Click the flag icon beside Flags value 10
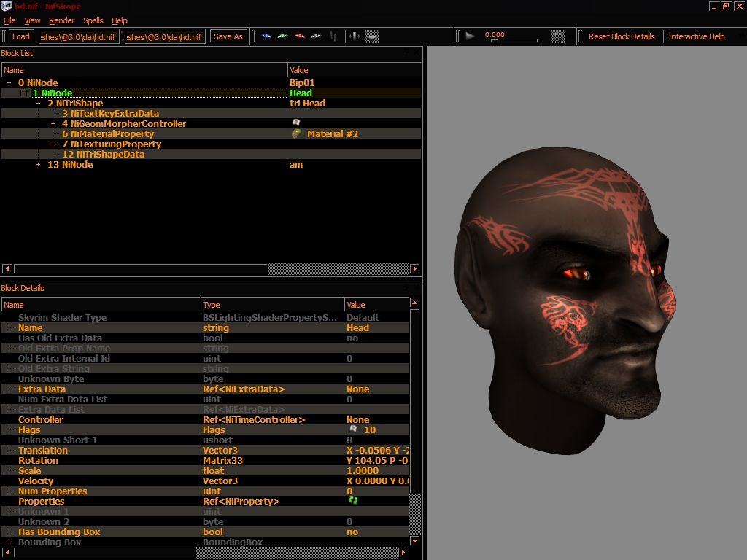Viewport: 747px width, 560px height. (x=353, y=429)
